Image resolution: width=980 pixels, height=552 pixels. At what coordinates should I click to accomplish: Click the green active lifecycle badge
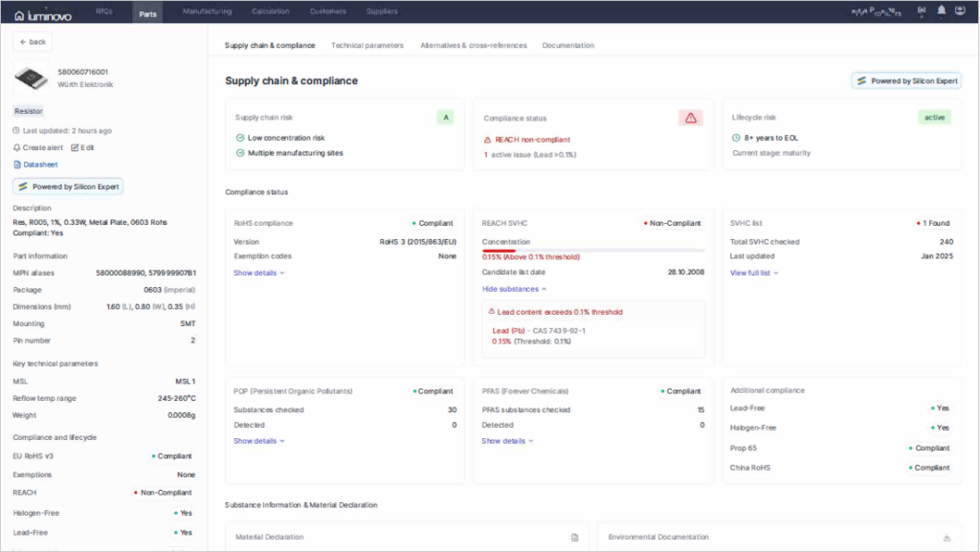[934, 118]
